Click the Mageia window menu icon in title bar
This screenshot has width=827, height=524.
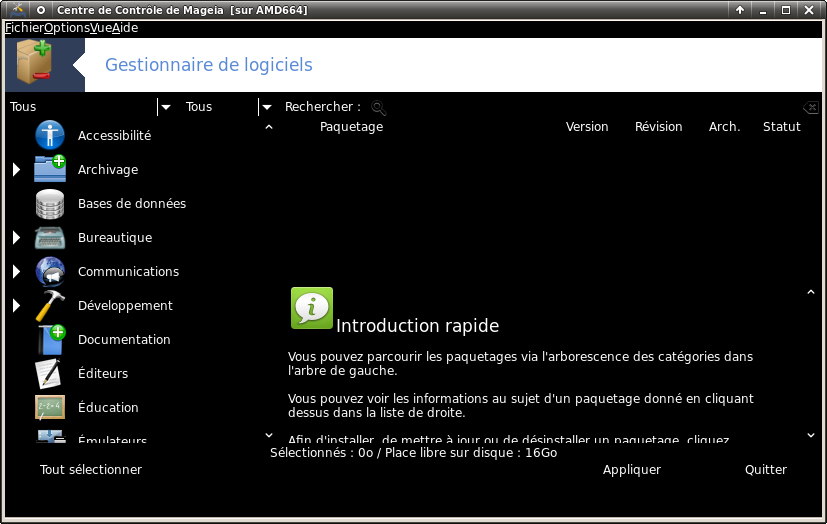point(18,9)
